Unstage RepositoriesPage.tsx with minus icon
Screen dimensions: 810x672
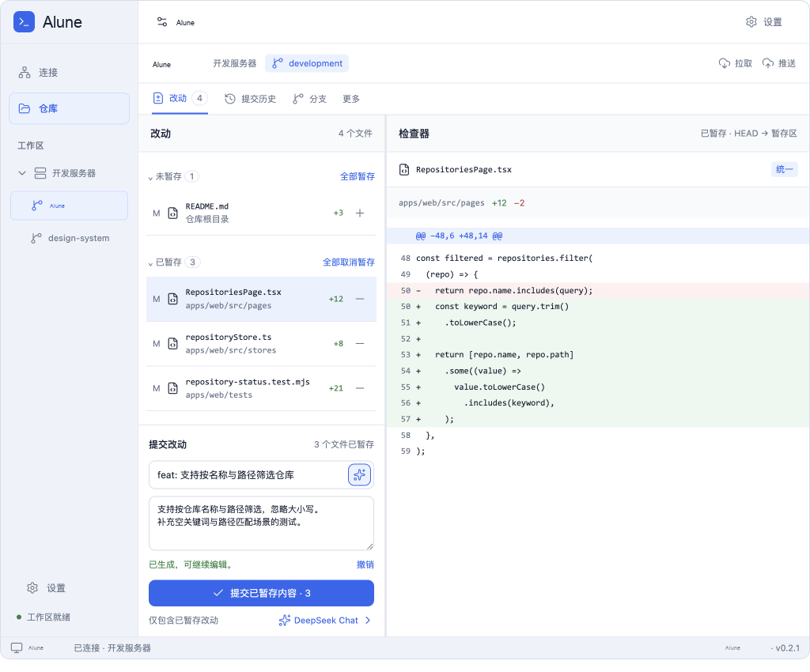click(360, 299)
